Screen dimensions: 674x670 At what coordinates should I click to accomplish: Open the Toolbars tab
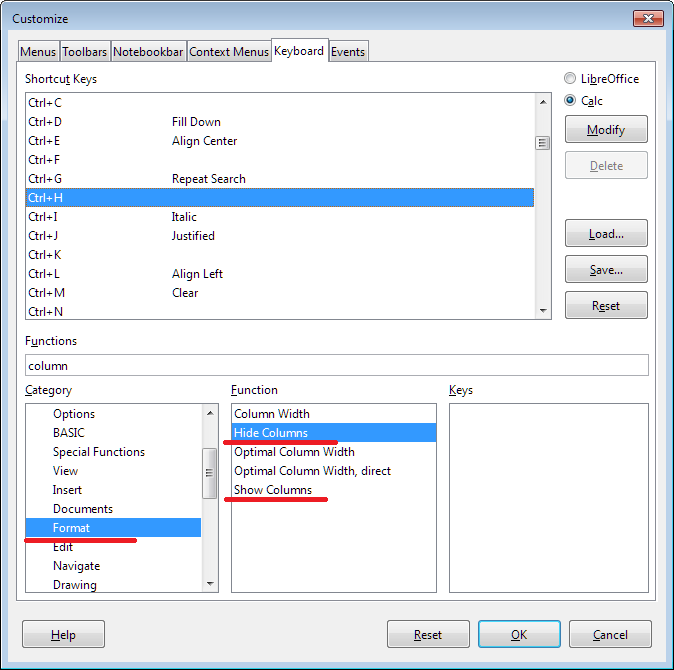[x=85, y=52]
